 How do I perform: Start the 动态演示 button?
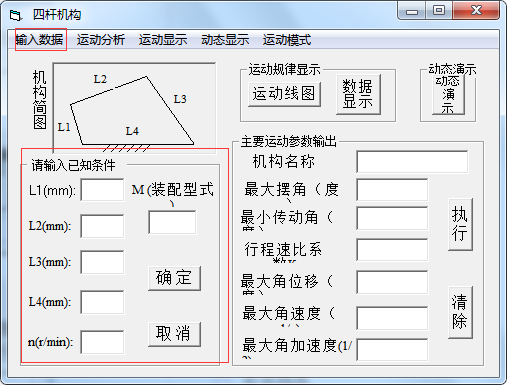[448, 96]
